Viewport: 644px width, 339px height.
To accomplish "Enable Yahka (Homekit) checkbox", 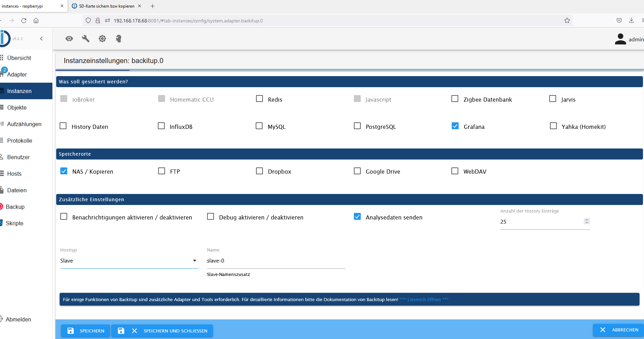I will (x=553, y=126).
